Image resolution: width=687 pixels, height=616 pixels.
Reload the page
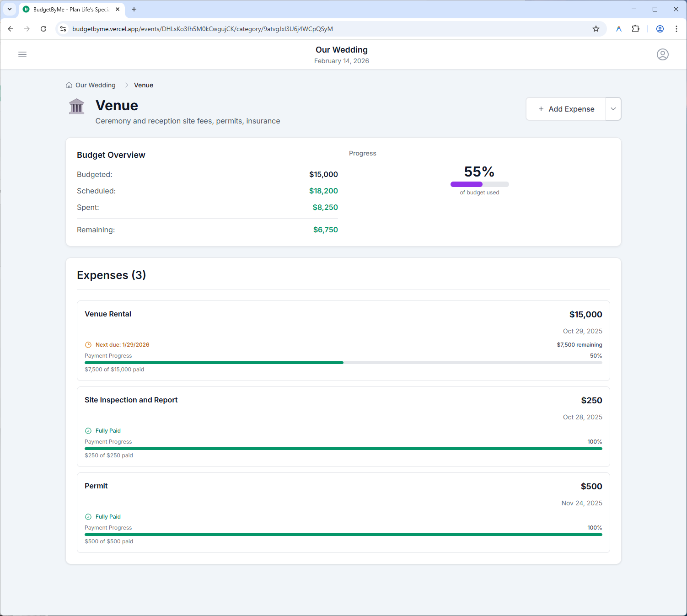tap(43, 29)
